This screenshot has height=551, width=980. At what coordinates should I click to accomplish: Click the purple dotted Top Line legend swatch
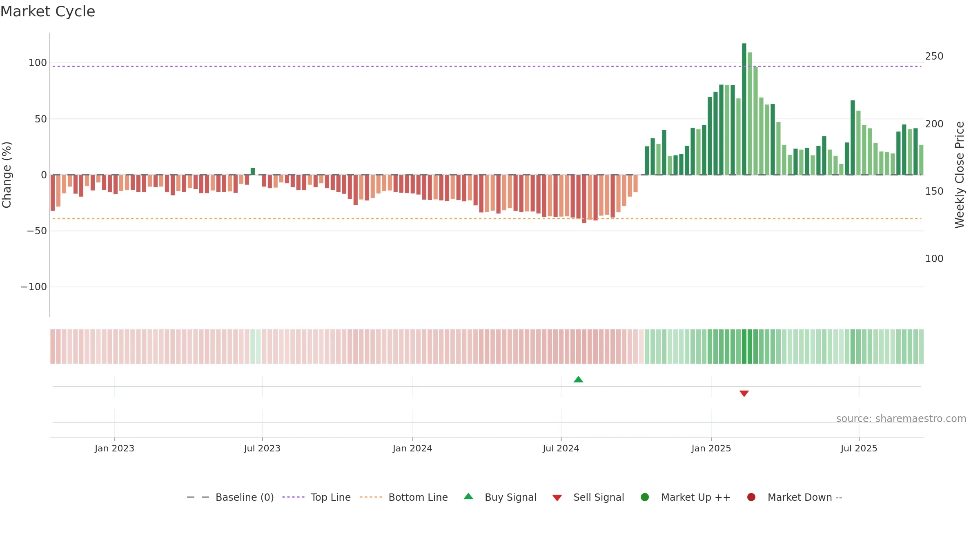pos(293,497)
